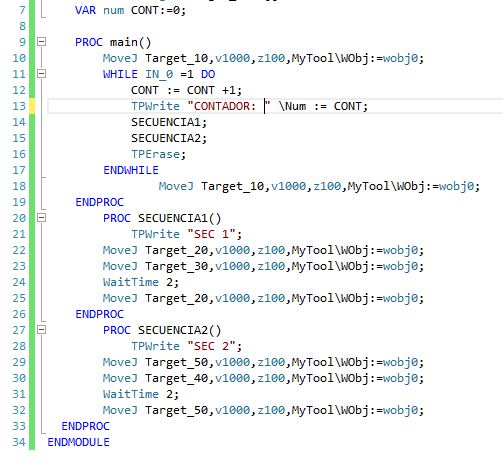Click 'Target_20' on line 22

tap(177, 250)
